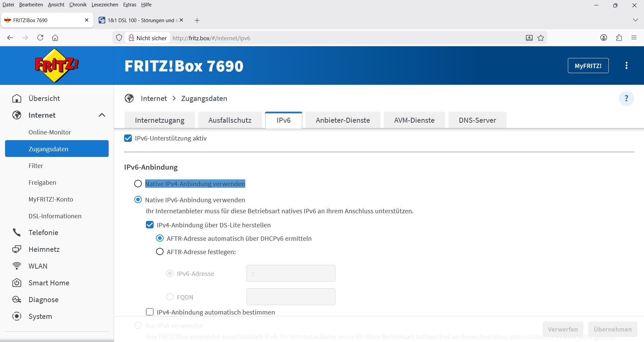644x342 pixels.
Task: Select the IPv6-Adresse radio option
Action: [170, 274]
